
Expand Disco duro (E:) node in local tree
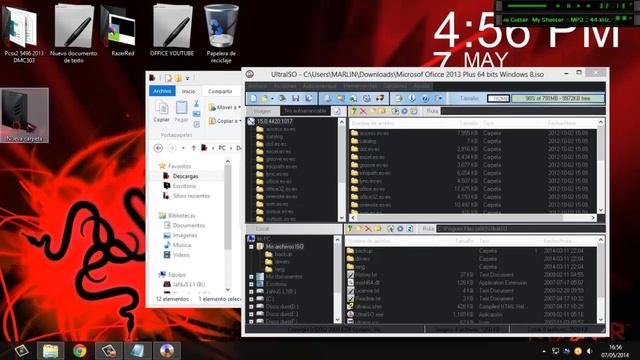pyautogui.click(x=251, y=314)
